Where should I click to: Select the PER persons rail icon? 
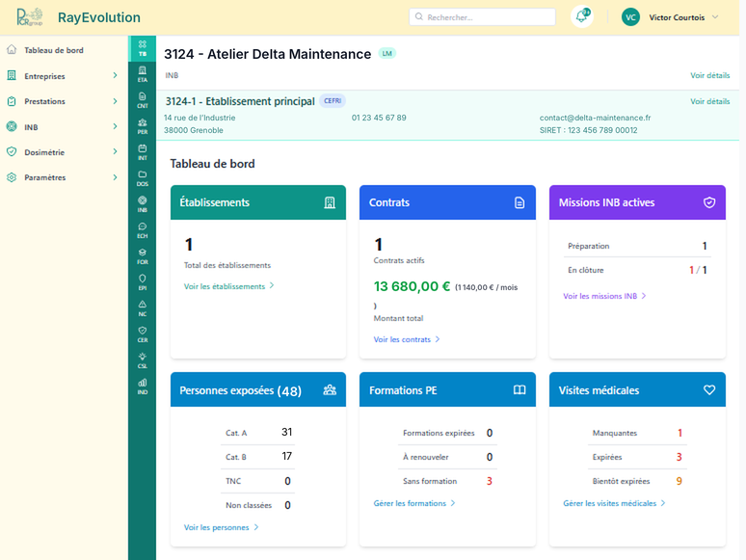coord(143,126)
